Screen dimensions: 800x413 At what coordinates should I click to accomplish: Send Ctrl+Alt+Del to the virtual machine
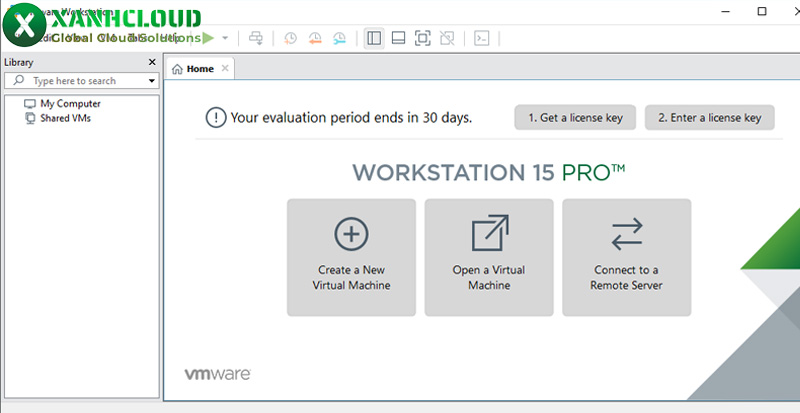coord(256,38)
